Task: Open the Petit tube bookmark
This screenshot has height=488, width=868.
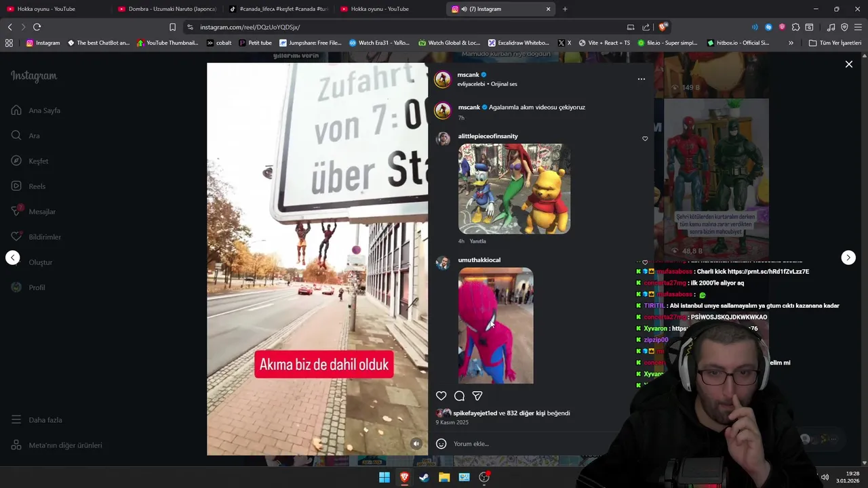Action: tap(255, 43)
